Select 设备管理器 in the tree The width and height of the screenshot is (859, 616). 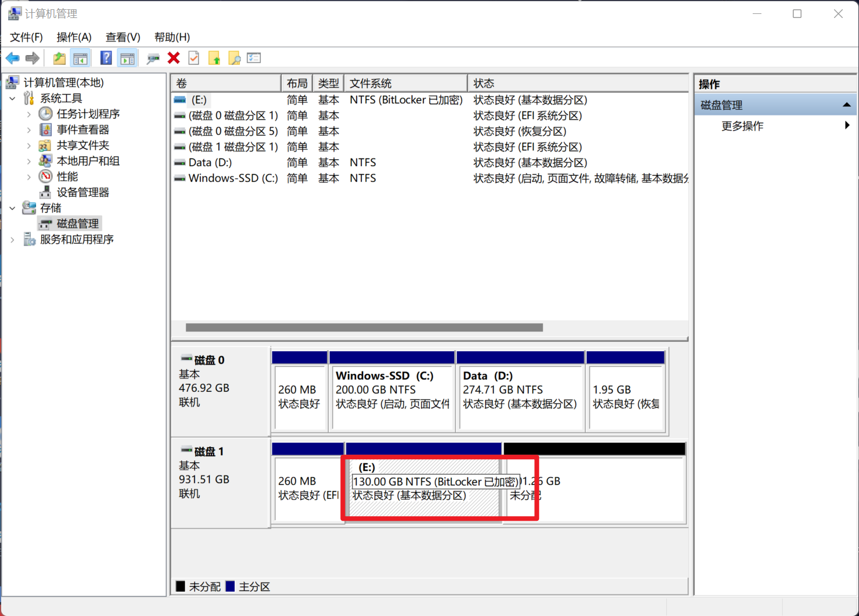(x=82, y=192)
